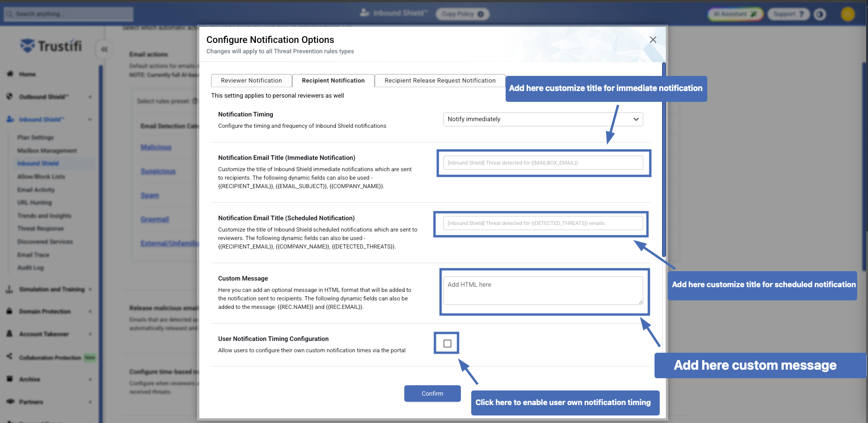Click the Confirm button
The image size is (868, 423).
pyautogui.click(x=433, y=394)
